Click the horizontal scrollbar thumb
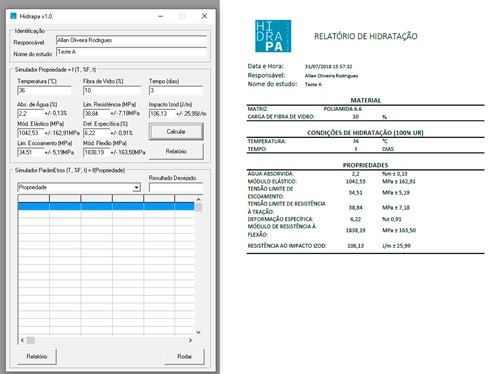This screenshot has height=374, width=489. (31, 340)
